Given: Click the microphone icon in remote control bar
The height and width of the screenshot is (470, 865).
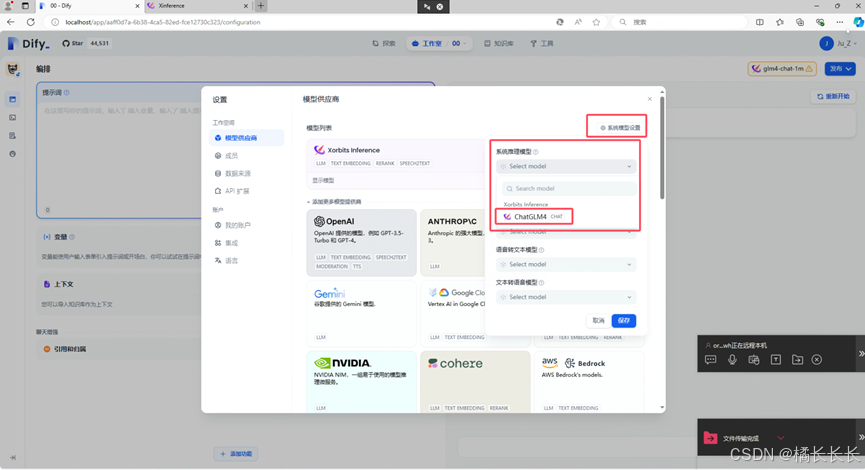Looking at the screenshot, I should point(732,360).
